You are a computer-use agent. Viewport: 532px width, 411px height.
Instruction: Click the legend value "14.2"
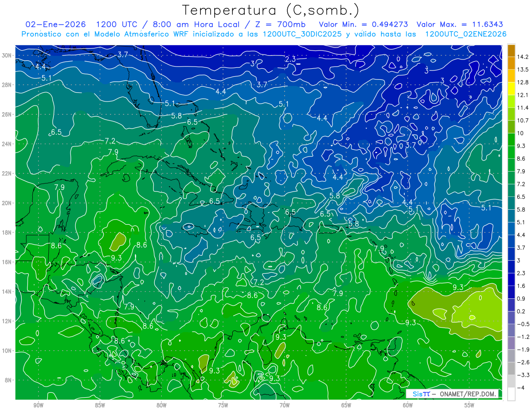[x=523, y=57]
